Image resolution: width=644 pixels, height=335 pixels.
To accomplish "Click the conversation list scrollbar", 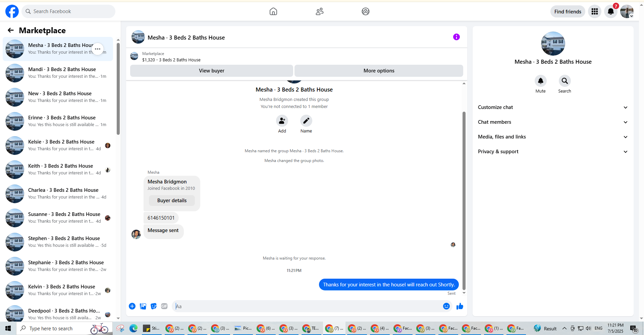I will [118, 89].
